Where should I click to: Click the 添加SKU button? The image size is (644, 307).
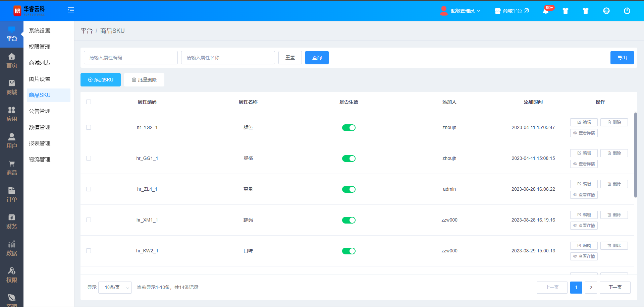pyautogui.click(x=101, y=80)
